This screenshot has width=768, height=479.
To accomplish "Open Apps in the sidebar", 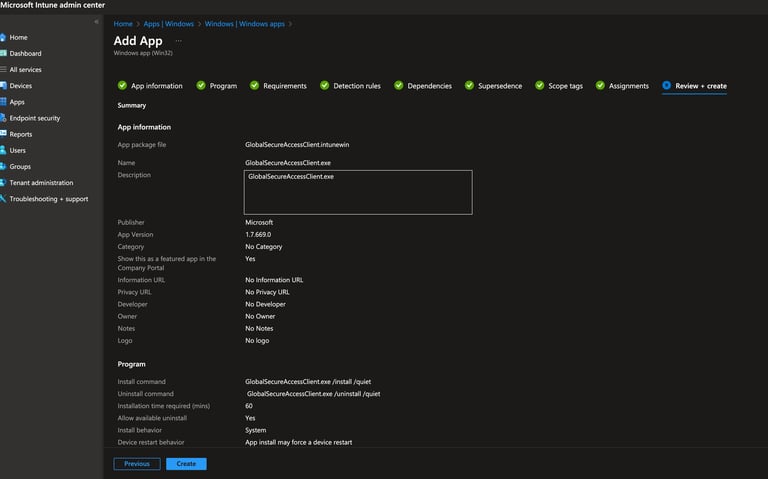I will [17, 102].
